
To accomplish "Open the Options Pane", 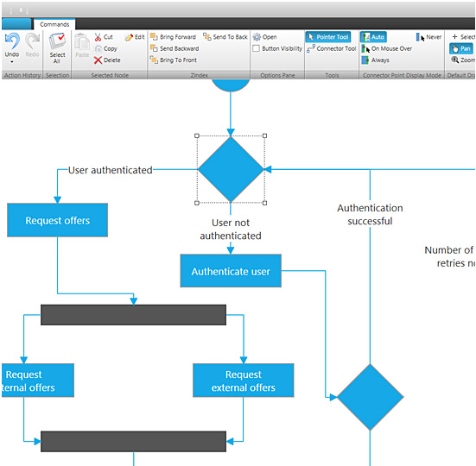I will [264, 37].
